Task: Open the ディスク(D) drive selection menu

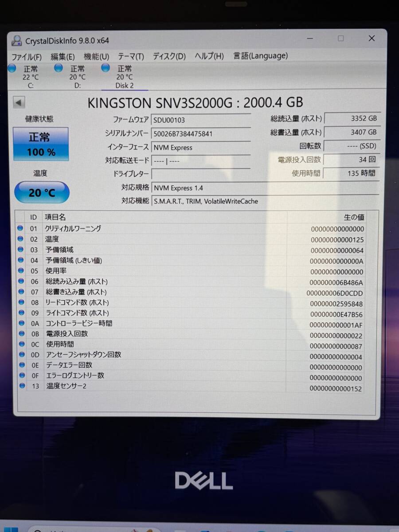Action: (x=168, y=56)
